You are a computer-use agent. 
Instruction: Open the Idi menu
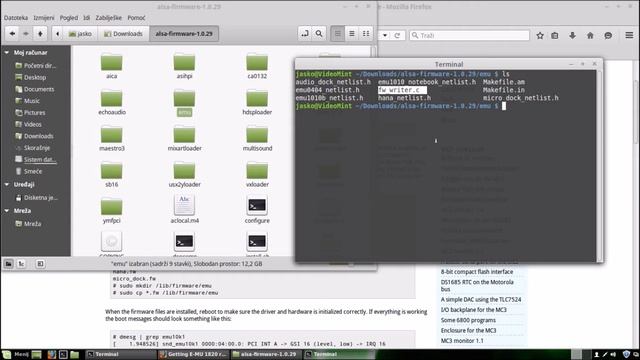[87, 18]
